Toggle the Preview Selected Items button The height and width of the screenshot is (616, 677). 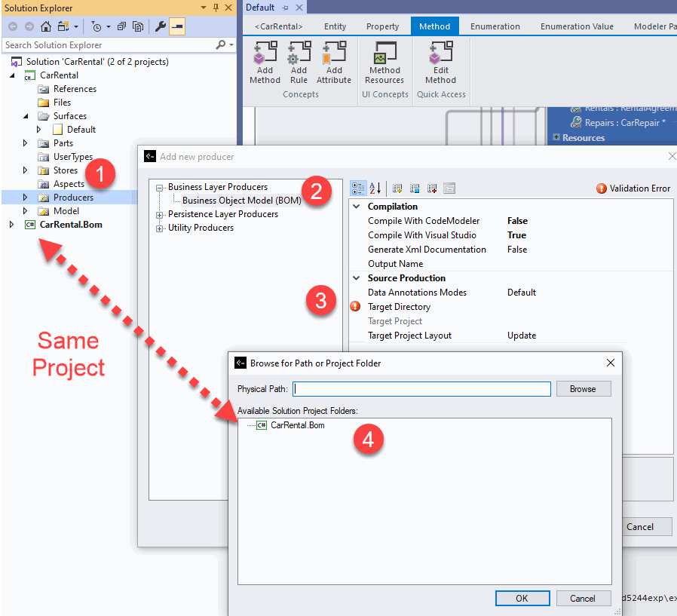[x=176, y=26]
